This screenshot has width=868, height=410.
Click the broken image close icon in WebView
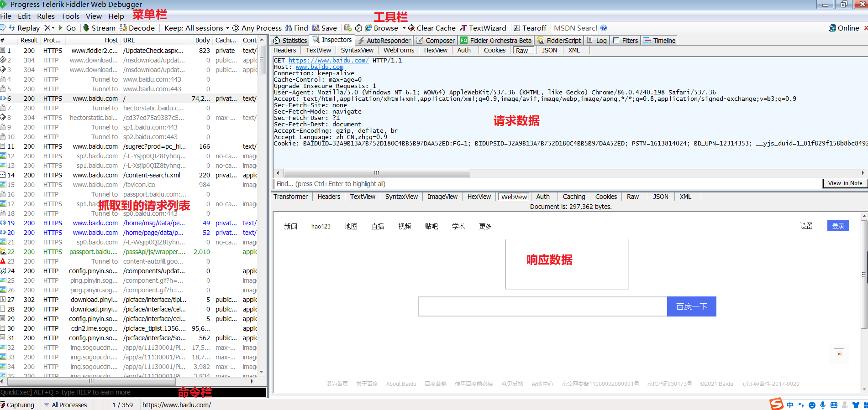point(839,354)
